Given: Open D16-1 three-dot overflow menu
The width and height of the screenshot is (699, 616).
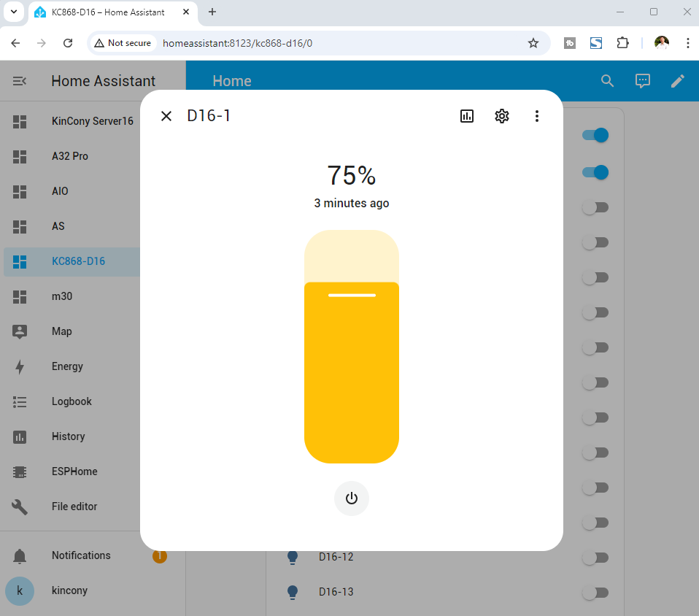Looking at the screenshot, I should click(537, 116).
